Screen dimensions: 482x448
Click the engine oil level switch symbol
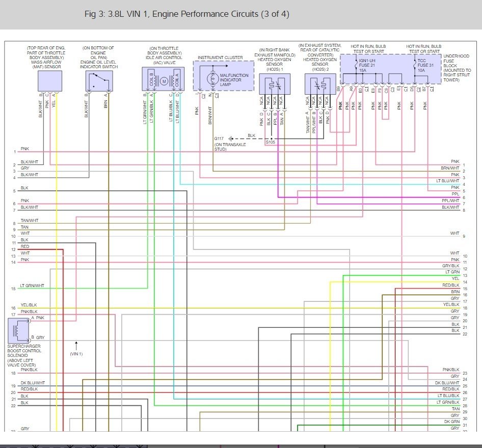pyautogui.click(x=99, y=81)
